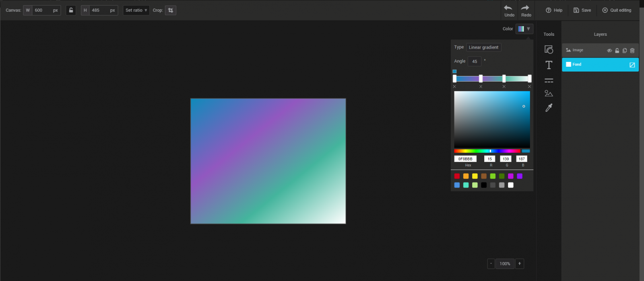Image resolution: width=644 pixels, height=281 pixels.
Task: Pick the Eyedropper tool
Action: pyautogui.click(x=549, y=108)
